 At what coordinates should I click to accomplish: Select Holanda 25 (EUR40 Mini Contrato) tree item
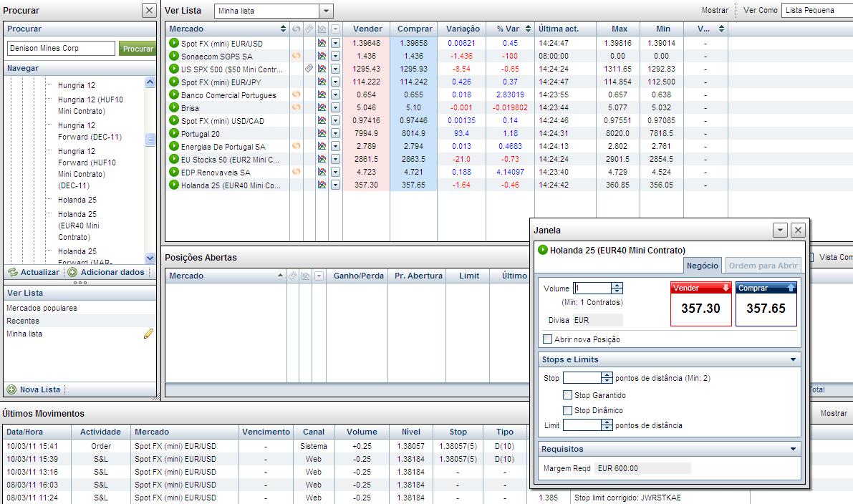[x=78, y=225]
